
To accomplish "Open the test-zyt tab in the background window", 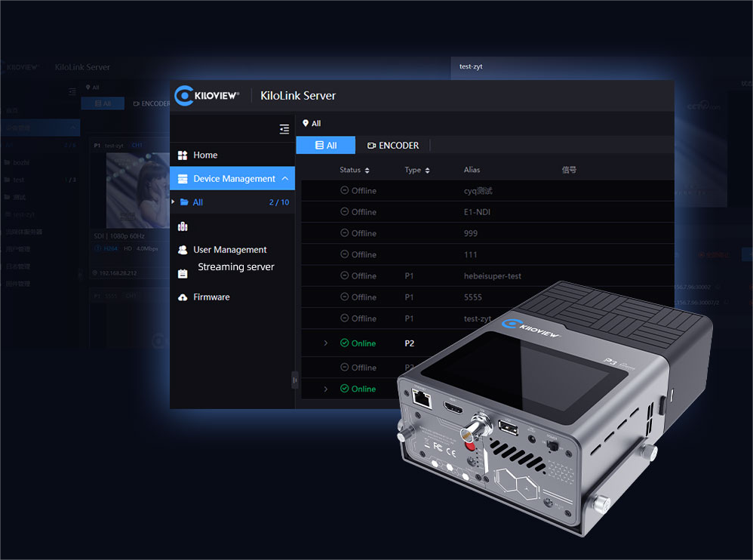I will tap(471, 66).
